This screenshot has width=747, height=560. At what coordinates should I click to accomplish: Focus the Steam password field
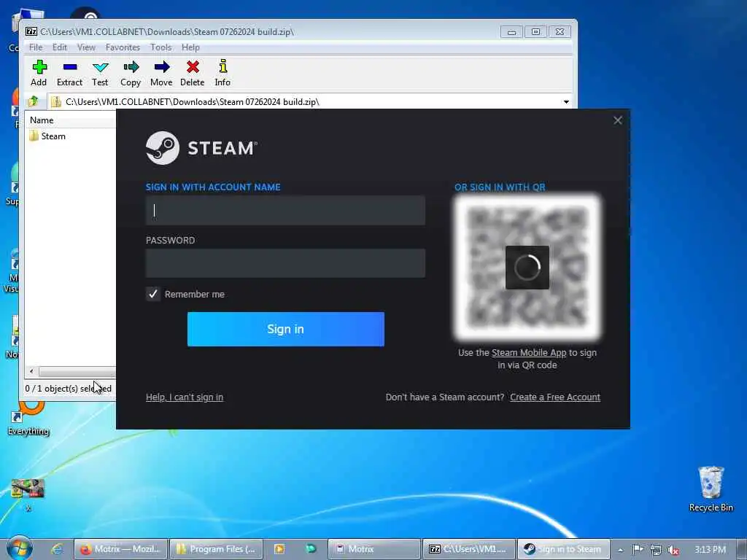pyautogui.click(x=285, y=262)
